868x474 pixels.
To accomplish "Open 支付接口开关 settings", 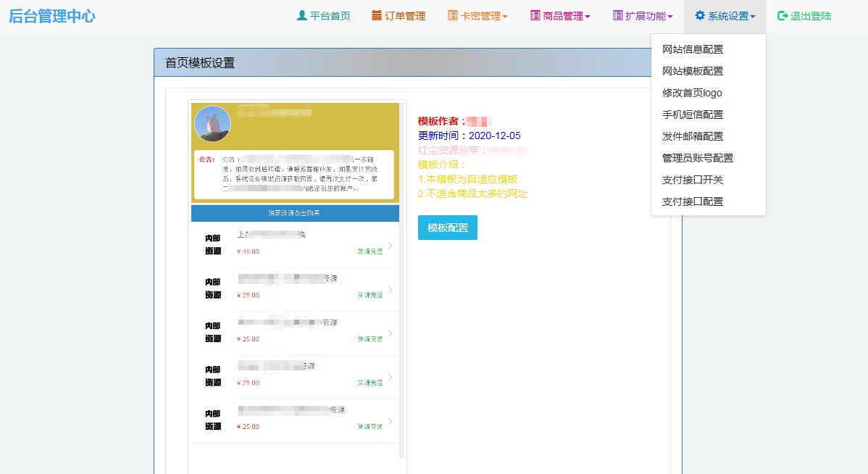I will click(x=693, y=180).
